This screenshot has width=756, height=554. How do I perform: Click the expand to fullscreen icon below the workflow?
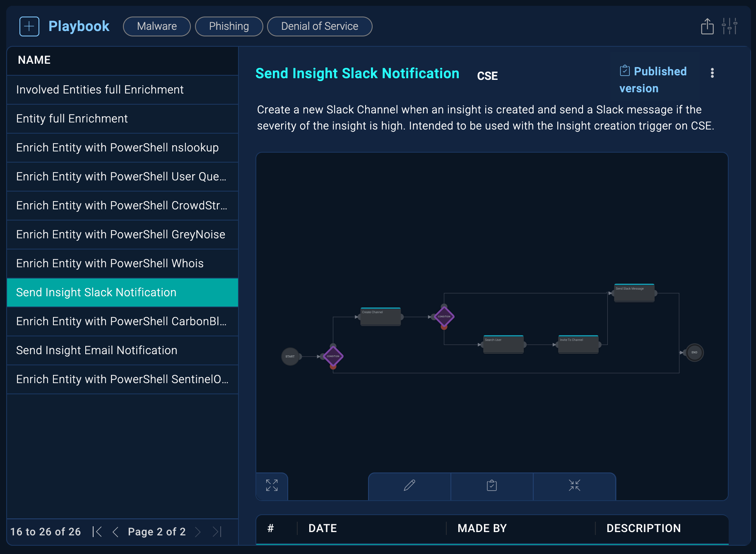(272, 486)
